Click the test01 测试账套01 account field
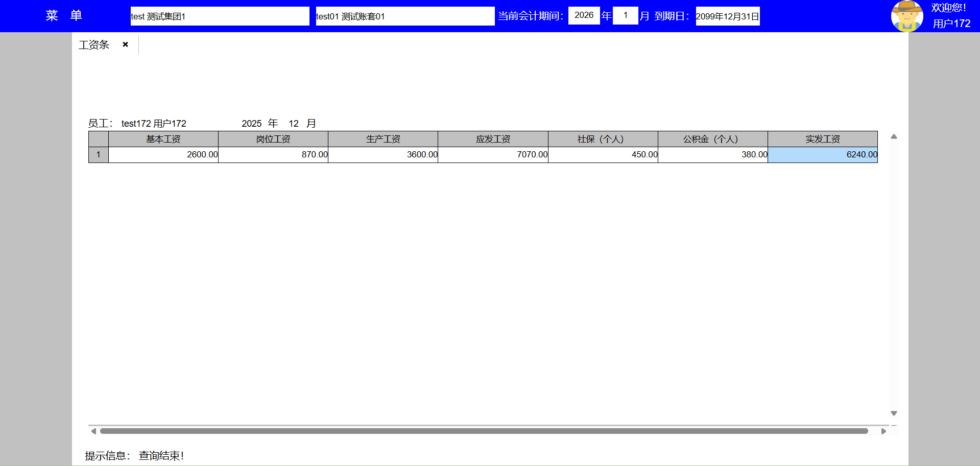 pyautogui.click(x=404, y=16)
